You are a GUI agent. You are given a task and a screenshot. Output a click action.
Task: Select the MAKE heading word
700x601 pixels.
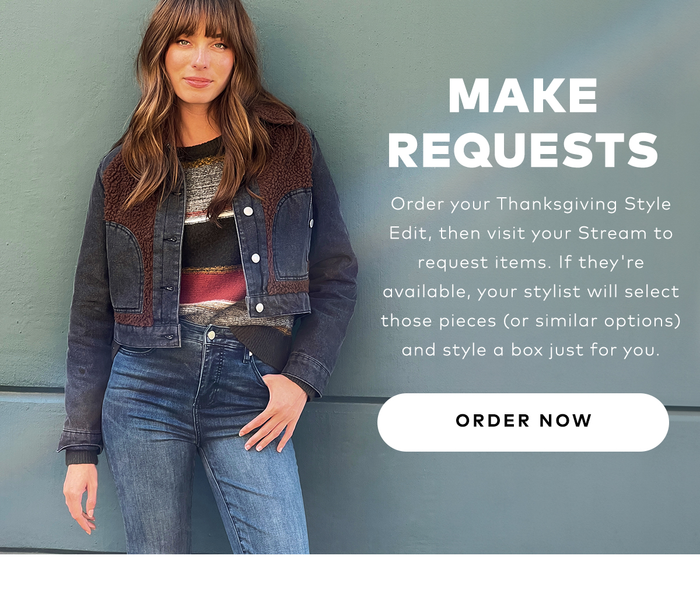pos(523,96)
